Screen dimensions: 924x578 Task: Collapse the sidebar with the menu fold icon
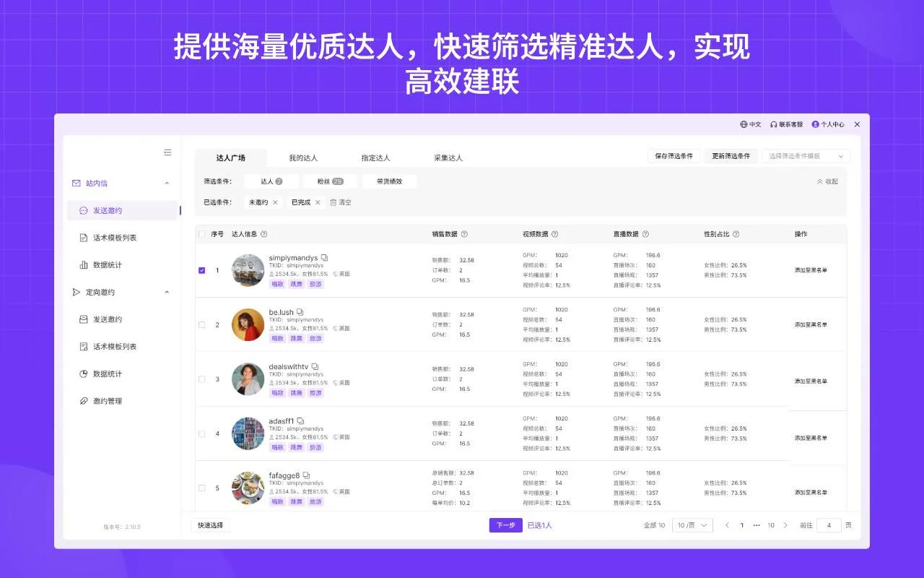(x=167, y=152)
